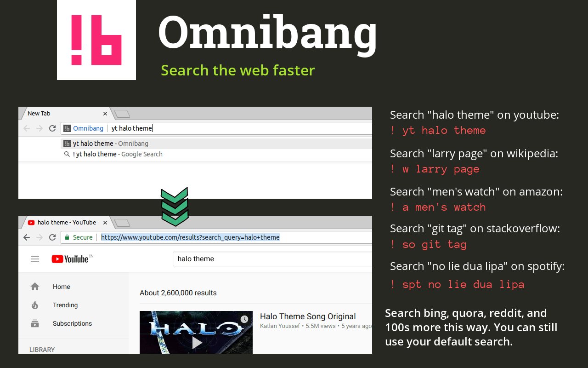Click the Secure padlock icon in the address bar
The image size is (588, 368).
[68, 237]
